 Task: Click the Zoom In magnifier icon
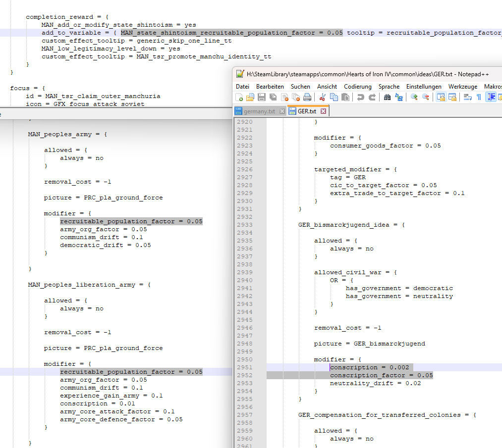(414, 97)
